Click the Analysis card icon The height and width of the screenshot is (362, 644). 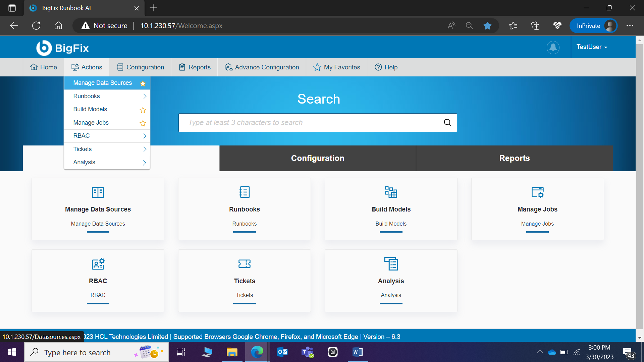(391, 264)
